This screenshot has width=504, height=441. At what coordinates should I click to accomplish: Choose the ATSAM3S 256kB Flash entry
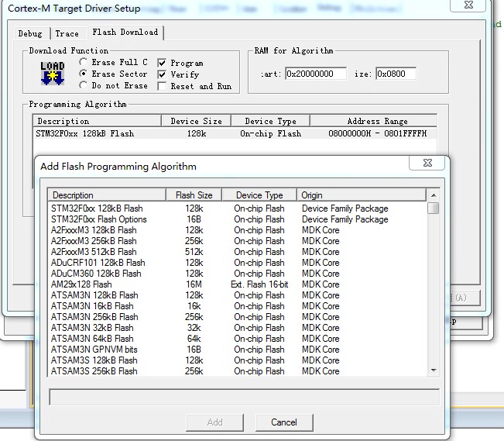(x=94, y=371)
